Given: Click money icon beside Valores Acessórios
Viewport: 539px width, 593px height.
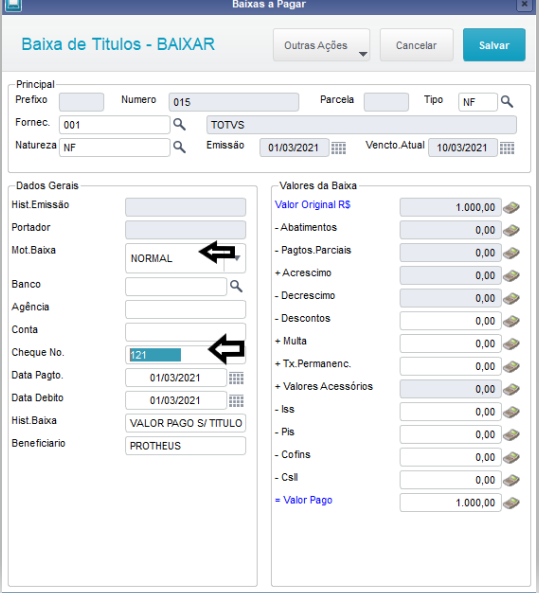Looking at the screenshot, I should [511, 389].
